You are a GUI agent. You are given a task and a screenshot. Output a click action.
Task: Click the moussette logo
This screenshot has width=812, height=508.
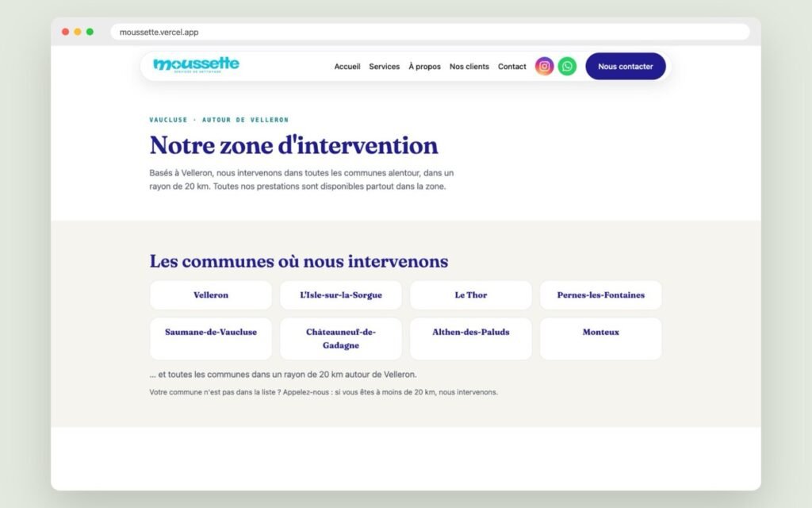pyautogui.click(x=197, y=65)
